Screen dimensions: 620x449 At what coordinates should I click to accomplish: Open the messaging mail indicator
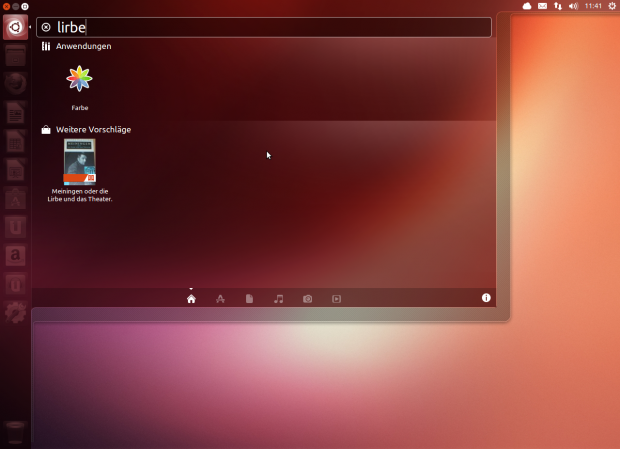tap(542, 6)
